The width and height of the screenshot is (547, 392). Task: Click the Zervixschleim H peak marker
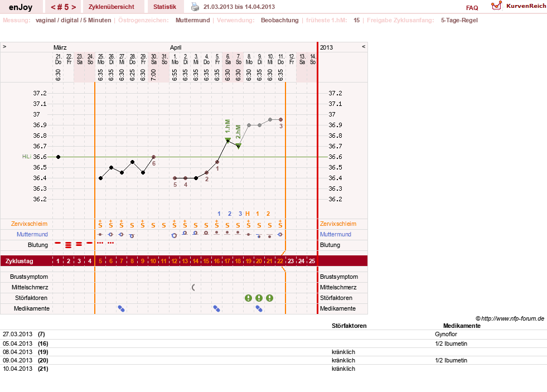248,214
